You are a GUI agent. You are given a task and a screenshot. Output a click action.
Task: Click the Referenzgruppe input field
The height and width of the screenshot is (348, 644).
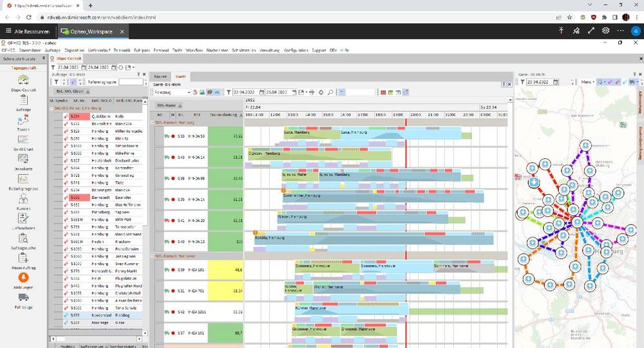pos(131,82)
